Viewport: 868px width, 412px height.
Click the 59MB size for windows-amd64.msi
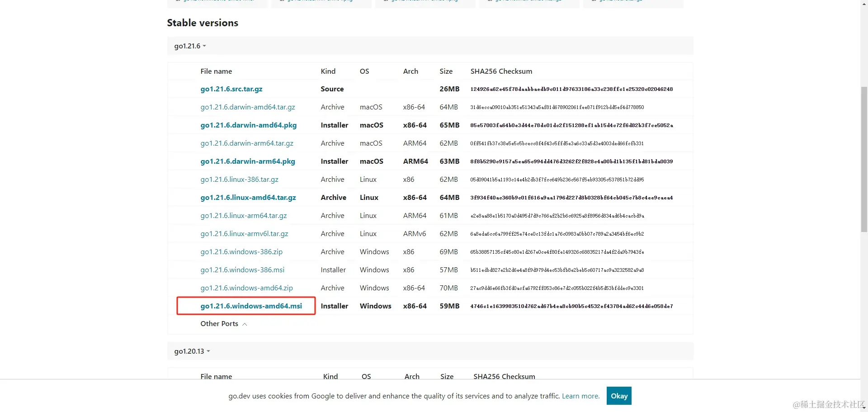449,306
